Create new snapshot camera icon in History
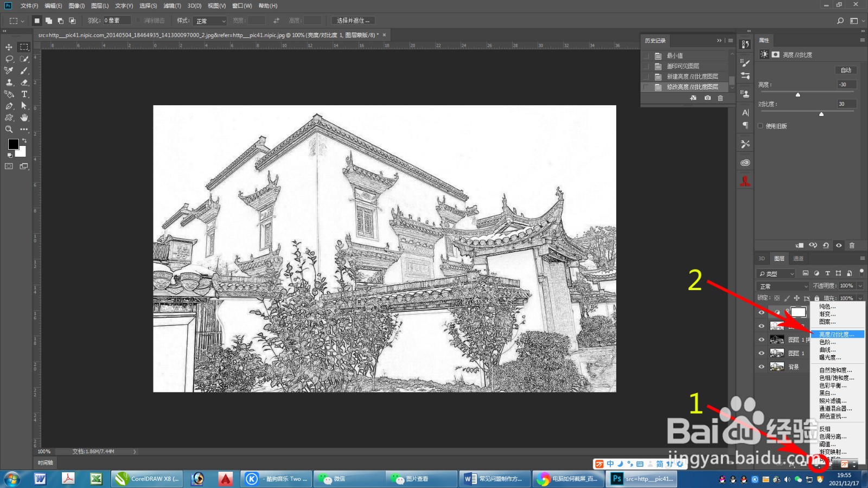This screenshot has width=868, height=488. coord(707,98)
